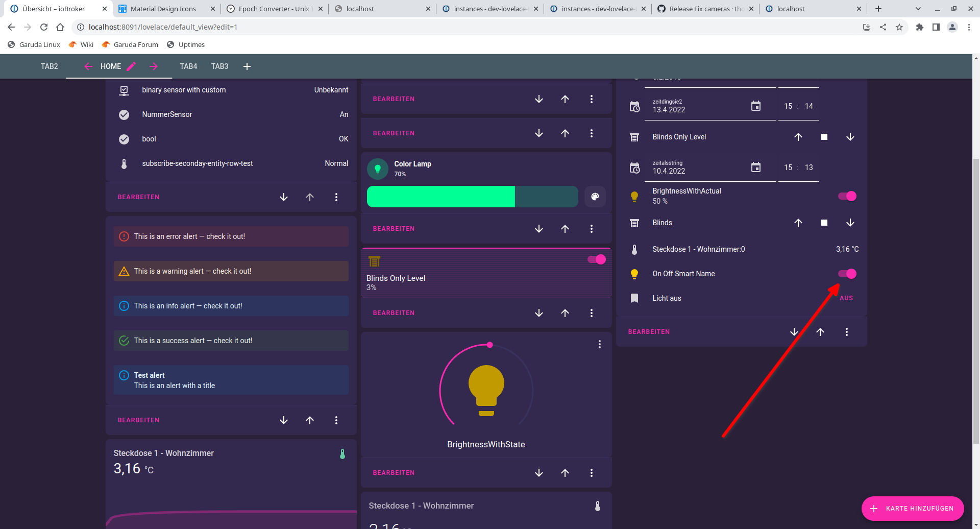This screenshot has width=980, height=529.
Task: Toggle the BrightnessWithActual switch
Action: pos(847,196)
